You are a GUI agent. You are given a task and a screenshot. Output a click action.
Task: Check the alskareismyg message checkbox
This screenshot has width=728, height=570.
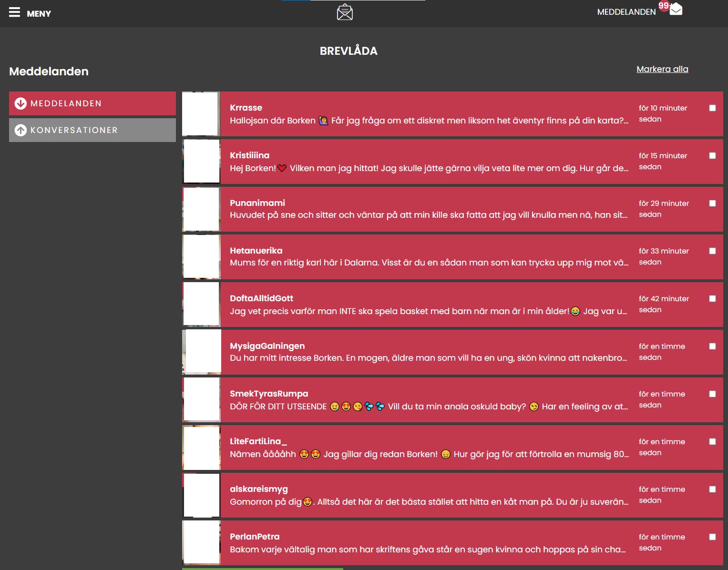712,489
